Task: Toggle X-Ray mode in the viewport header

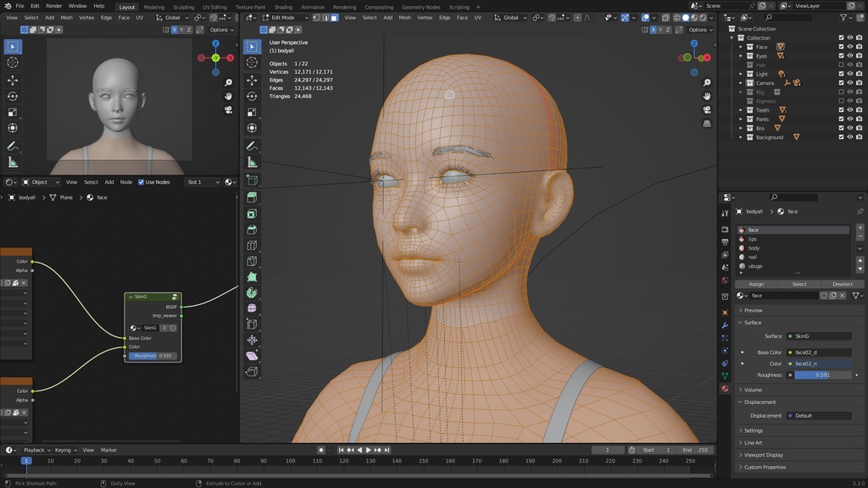Action: (665, 18)
